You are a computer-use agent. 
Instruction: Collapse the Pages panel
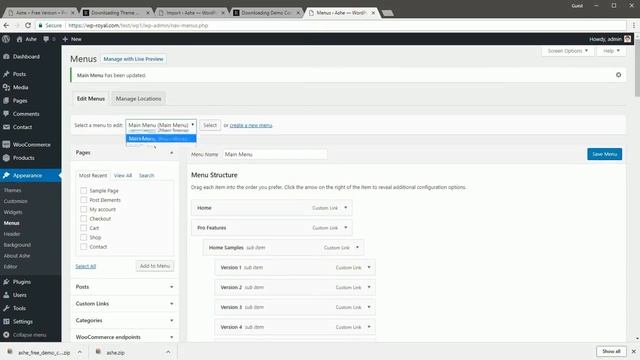(171, 153)
